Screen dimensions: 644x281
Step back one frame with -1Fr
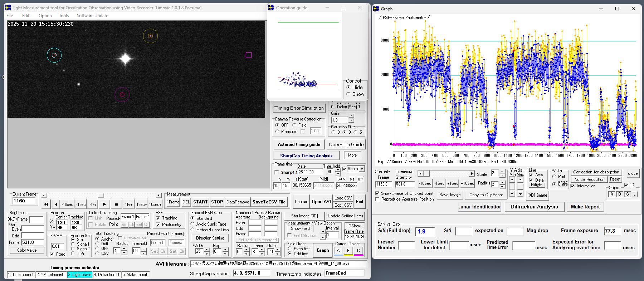coord(93,204)
